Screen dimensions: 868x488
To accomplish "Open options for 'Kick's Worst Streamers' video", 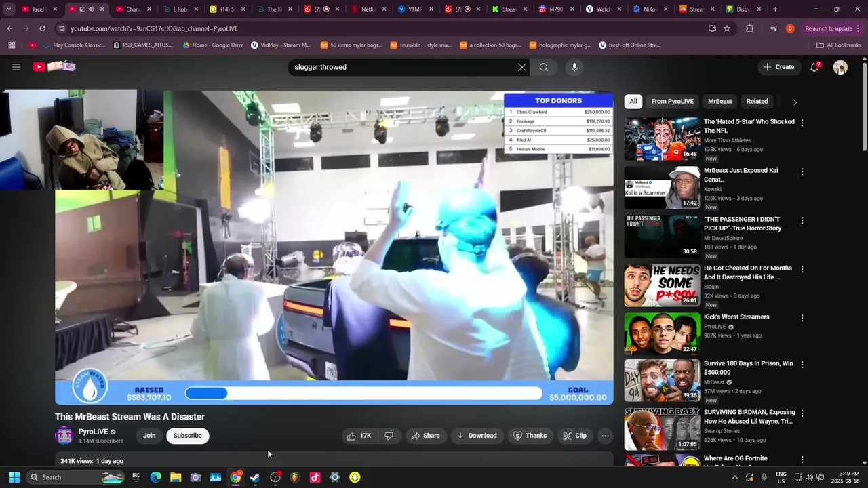I will [802, 318].
